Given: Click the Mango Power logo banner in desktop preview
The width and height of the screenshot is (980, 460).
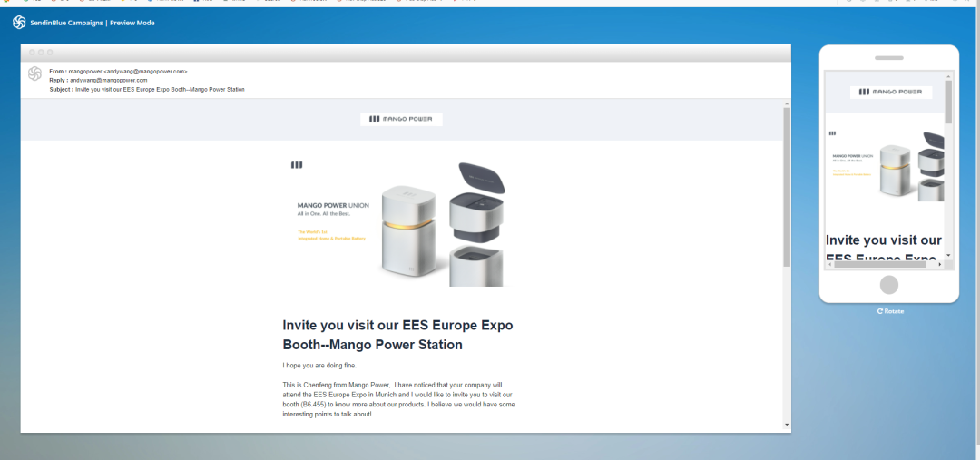Looking at the screenshot, I should (x=401, y=120).
